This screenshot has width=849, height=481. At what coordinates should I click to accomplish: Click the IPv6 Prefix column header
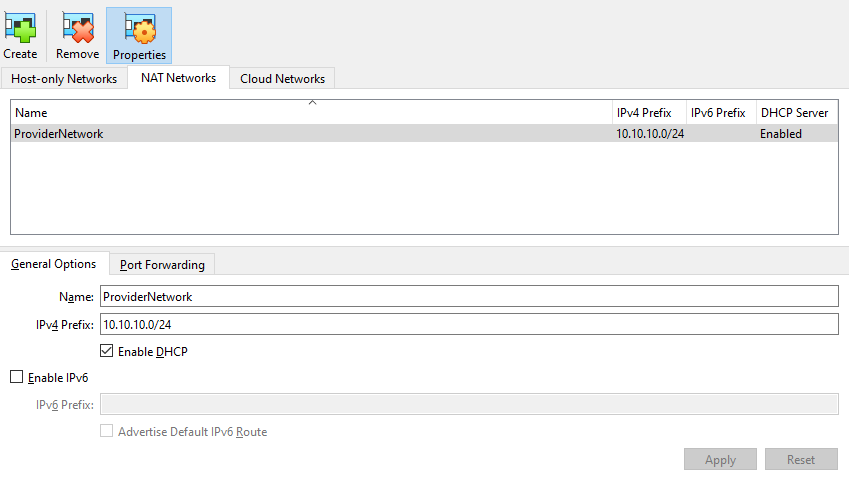tap(718, 113)
